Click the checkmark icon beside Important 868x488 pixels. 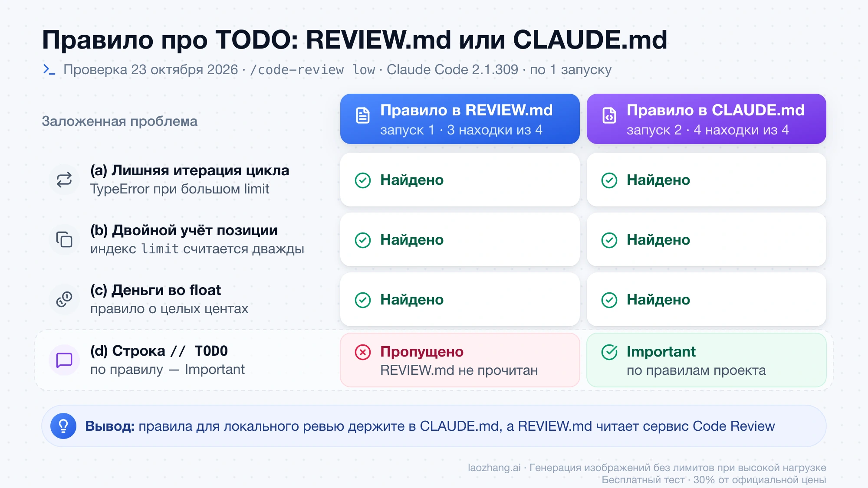coord(609,352)
